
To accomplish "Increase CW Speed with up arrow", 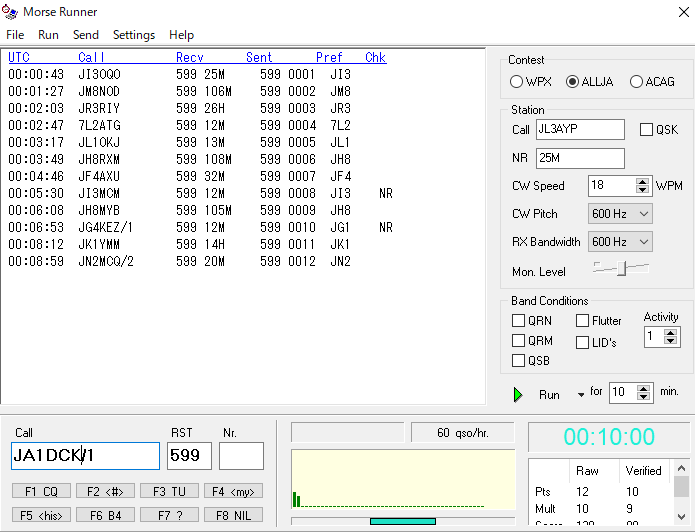I will (642, 182).
